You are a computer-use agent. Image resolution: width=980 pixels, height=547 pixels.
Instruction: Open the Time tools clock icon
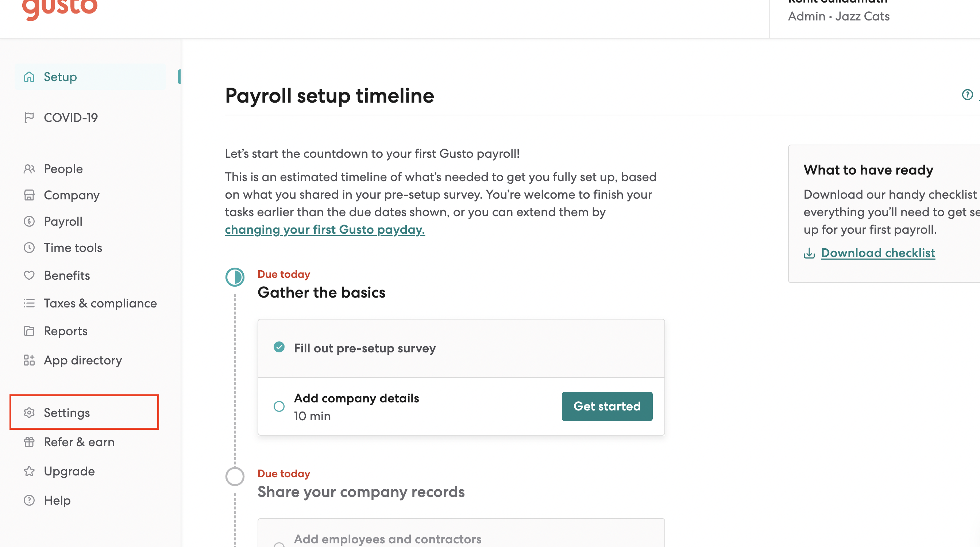[x=29, y=248]
